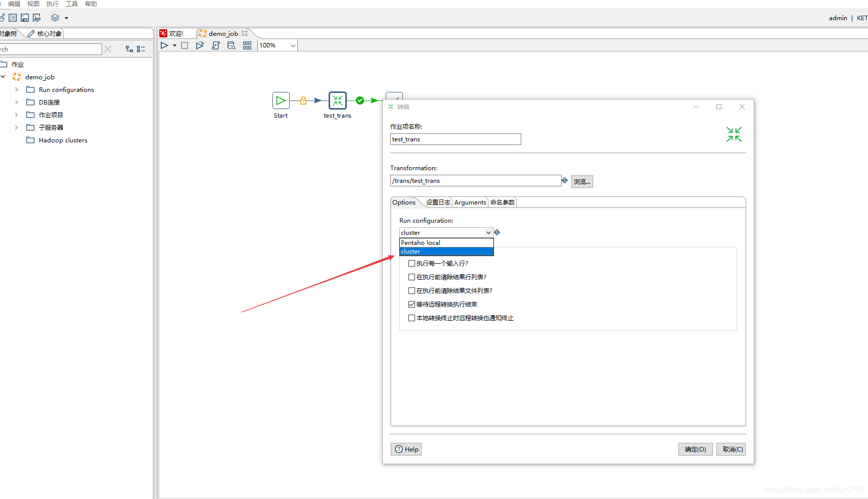Toggle '执行每一个输入行?' checkbox
Image resolution: width=868 pixels, height=499 pixels.
(412, 263)
